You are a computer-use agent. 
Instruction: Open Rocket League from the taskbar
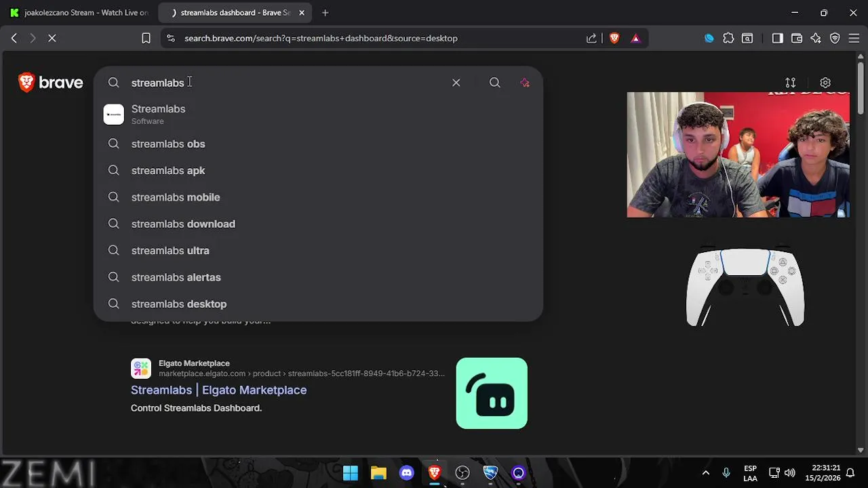point(490,473)
